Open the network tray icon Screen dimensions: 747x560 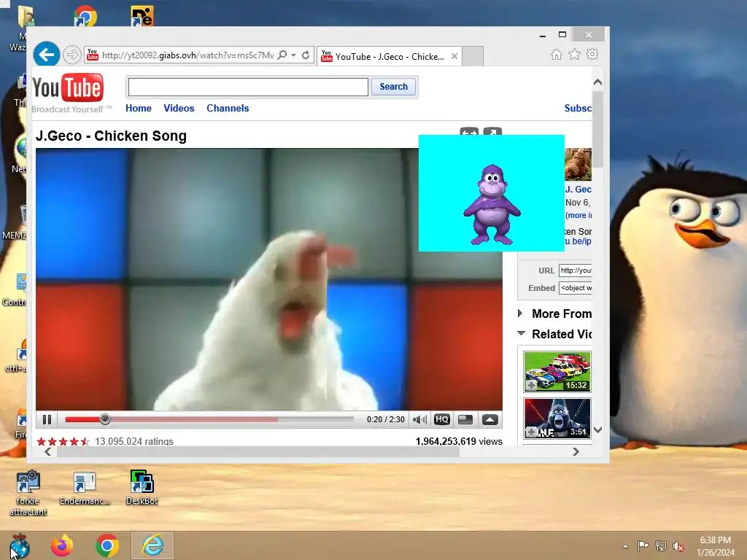661,545
